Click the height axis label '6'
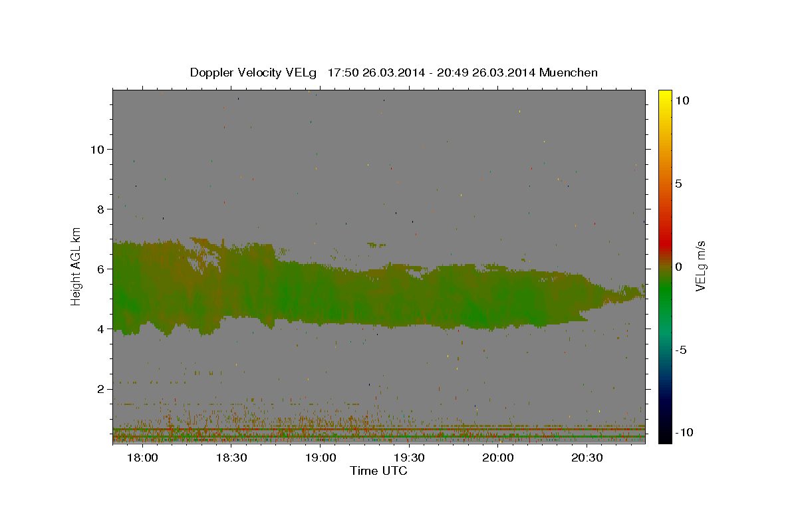Viewport: 798px width, 532px height. click(x=100, y=269)
